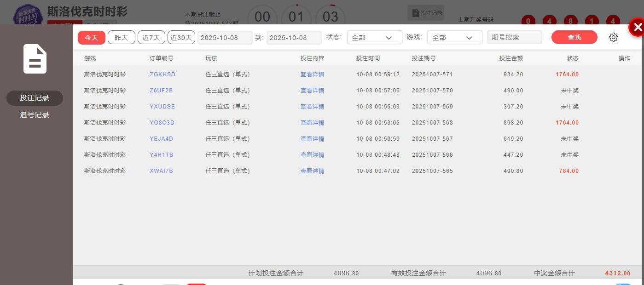The image size is (644, 285).
Task: Switch to 投注记录 sidebar tab
Action: (35, 98)
